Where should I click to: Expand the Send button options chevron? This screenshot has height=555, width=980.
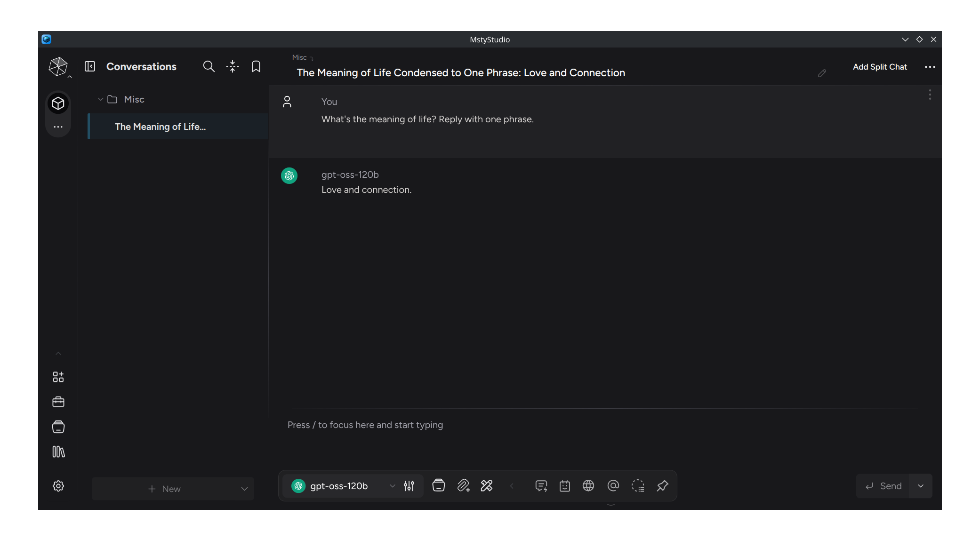pyautogui.click(x=921, y=486)
